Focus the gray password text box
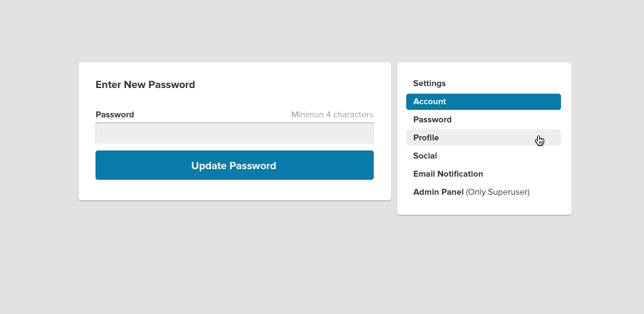 (x=235, y=133)
